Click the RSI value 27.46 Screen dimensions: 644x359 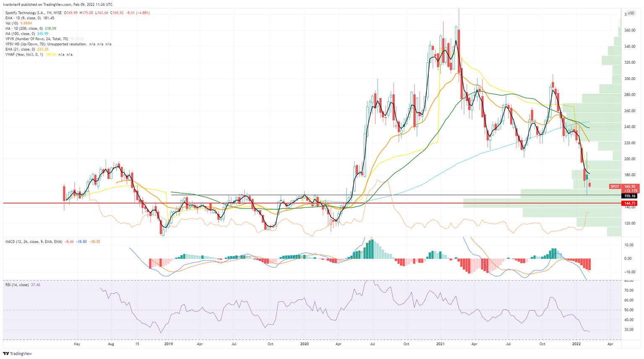click(x=36, y=285)
